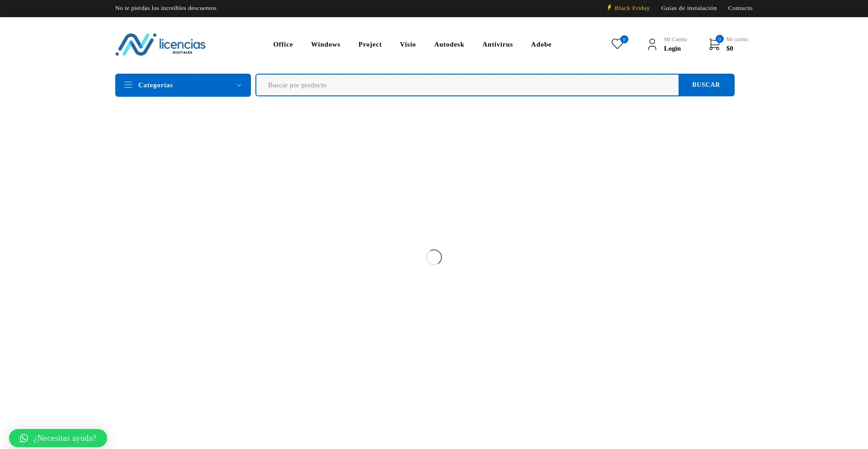Open Guías de instalación link
The image size is (868, 449).
click(689, 8)
